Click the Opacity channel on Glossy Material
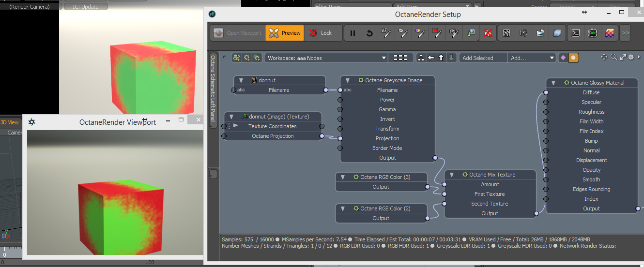The height and width of the screenshot is (267, 644). coord(591,170)
